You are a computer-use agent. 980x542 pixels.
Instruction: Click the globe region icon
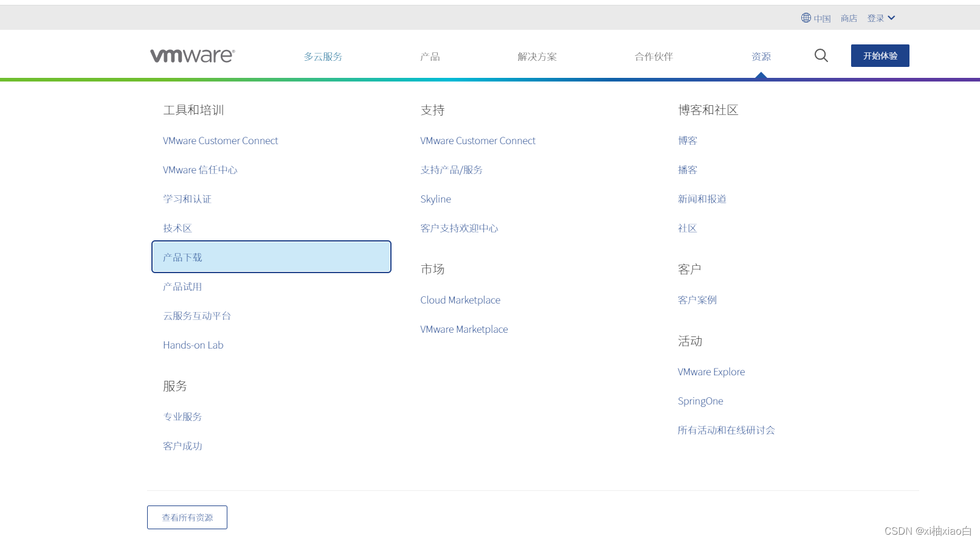(806, 18)
